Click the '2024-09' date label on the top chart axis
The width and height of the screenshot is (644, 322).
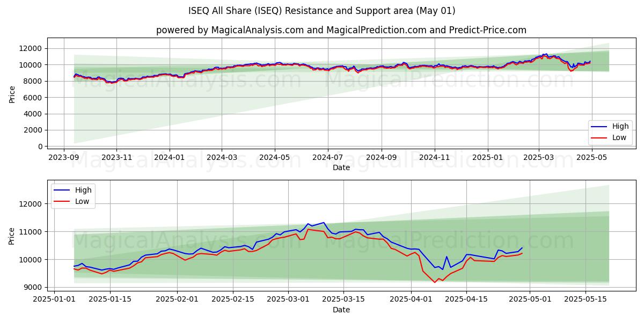(x=382, y=157)
